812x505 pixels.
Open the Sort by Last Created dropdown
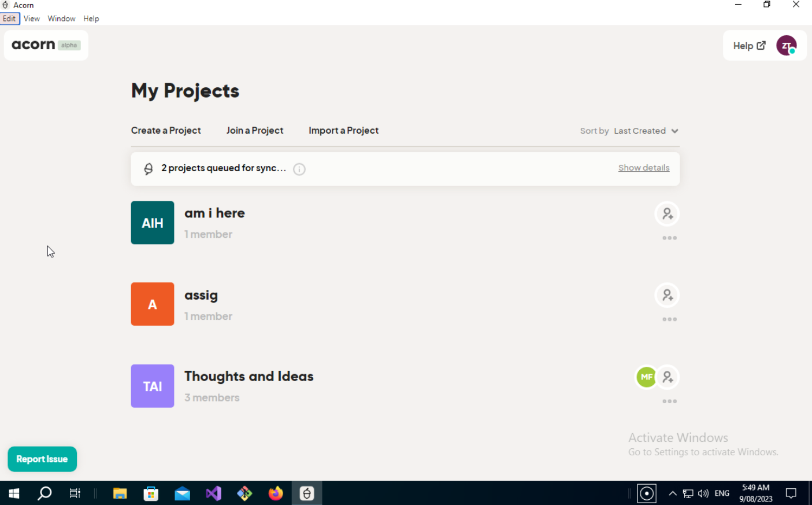pos(645,131)
